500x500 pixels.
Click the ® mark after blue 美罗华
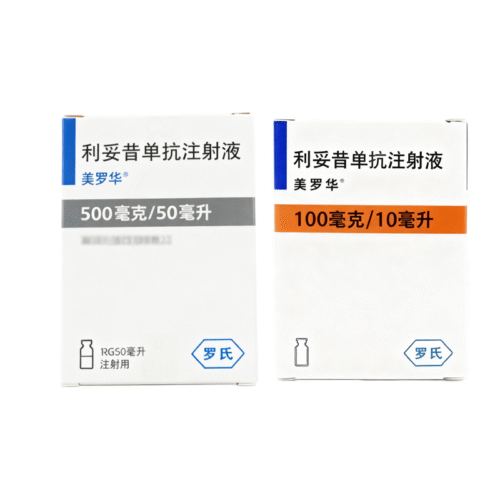pyautogui.click(x=126, y=174)
